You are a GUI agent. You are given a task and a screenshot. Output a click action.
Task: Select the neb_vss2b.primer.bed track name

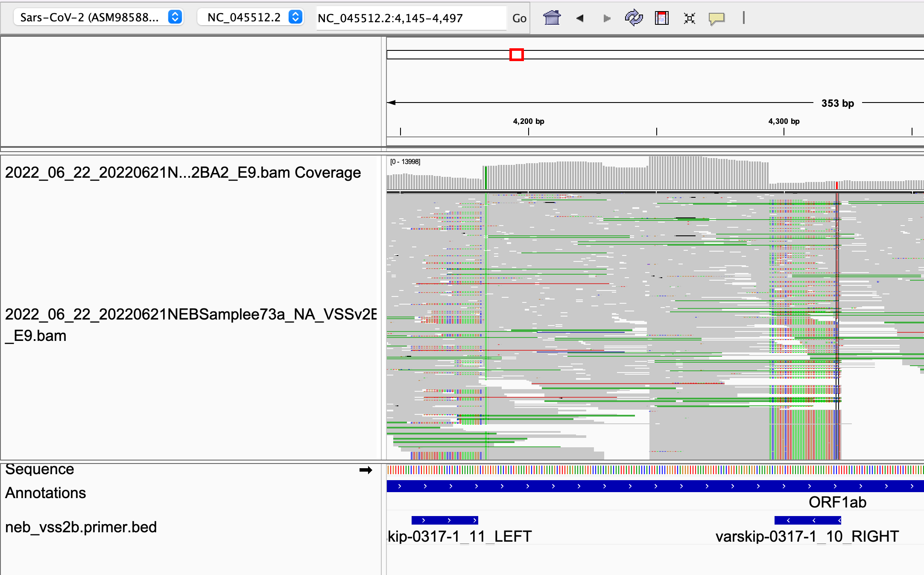81,527
